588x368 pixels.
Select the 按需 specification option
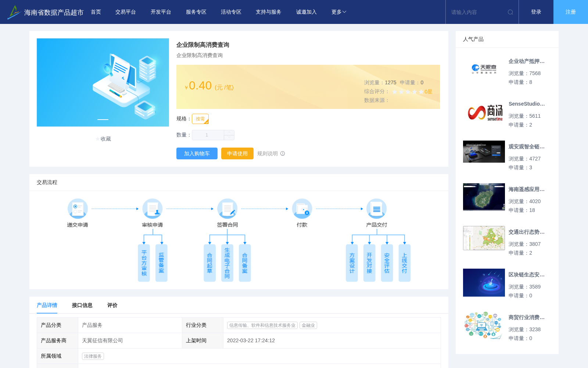click(x=200, y=119)
